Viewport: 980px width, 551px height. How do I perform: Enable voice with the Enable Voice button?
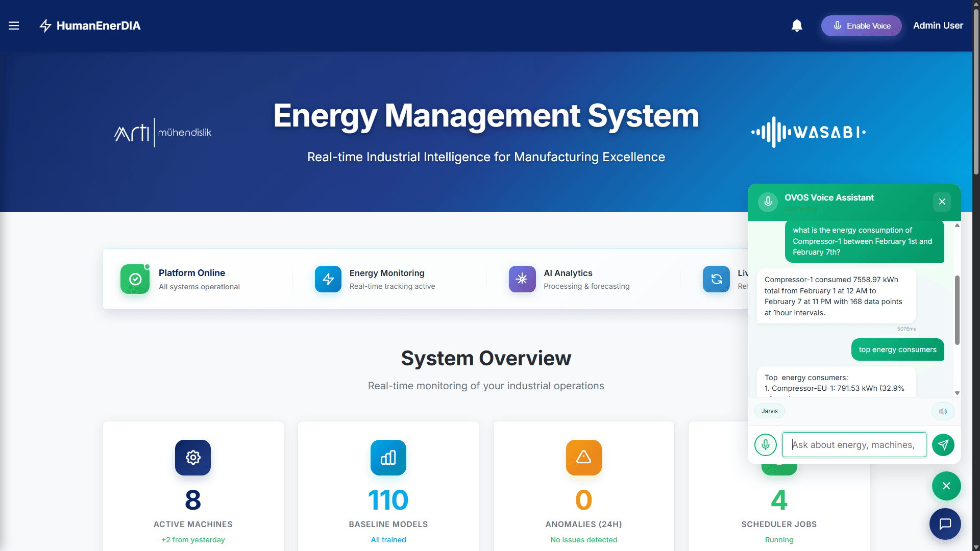(861, 26)
